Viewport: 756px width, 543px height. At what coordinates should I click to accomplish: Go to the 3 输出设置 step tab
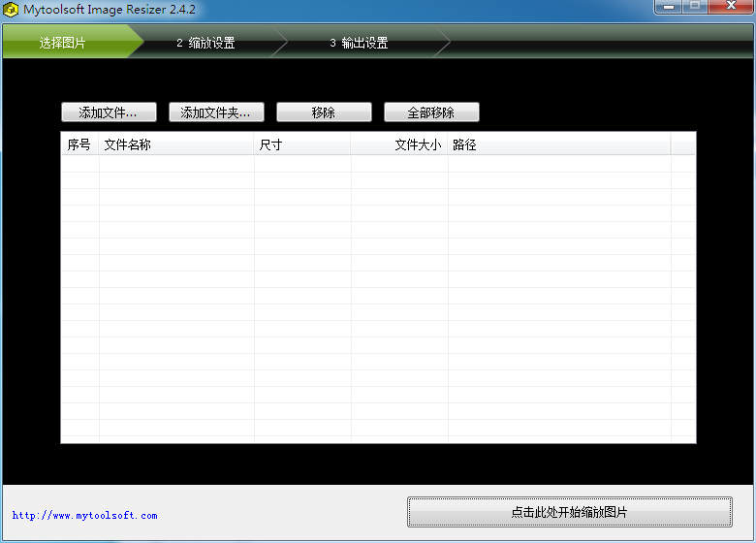pos(361,43)
